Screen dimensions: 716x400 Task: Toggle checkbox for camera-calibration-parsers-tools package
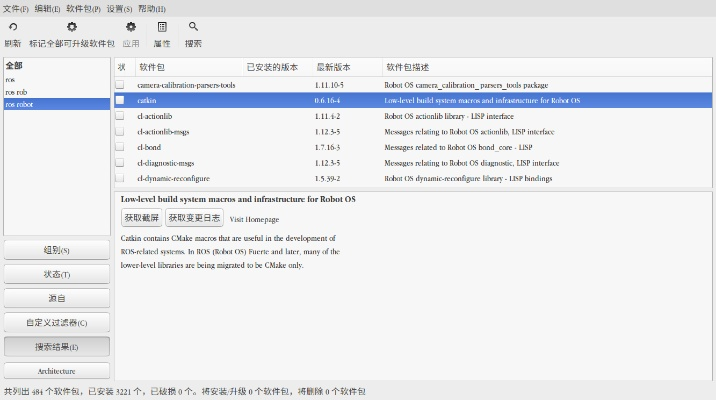(120, 86)
